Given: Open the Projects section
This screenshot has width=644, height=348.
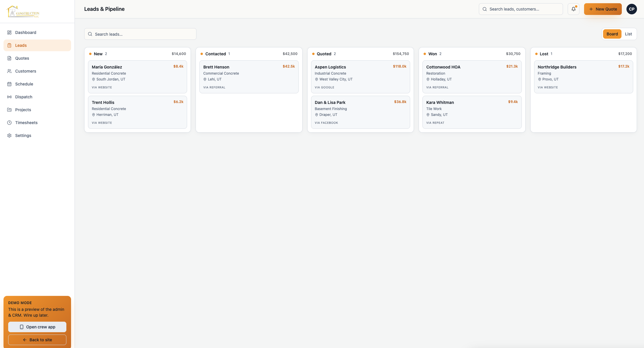Looking at the screenshot, I should coord(23,109).
